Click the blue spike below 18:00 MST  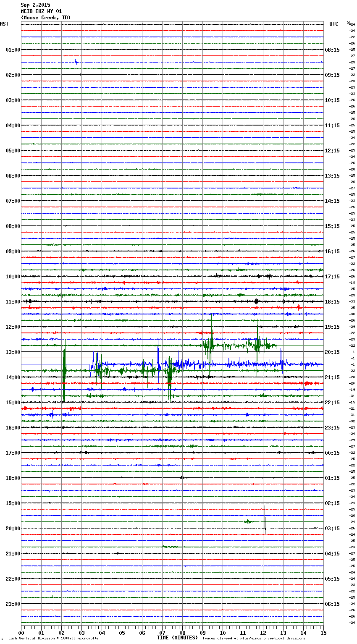(49, 486)
